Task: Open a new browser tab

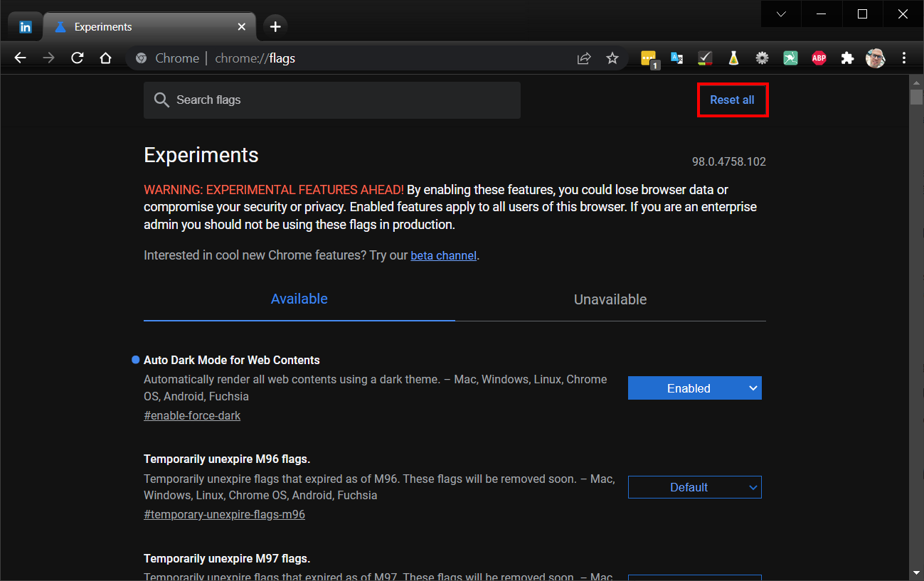Action: [x=275, y=27]
